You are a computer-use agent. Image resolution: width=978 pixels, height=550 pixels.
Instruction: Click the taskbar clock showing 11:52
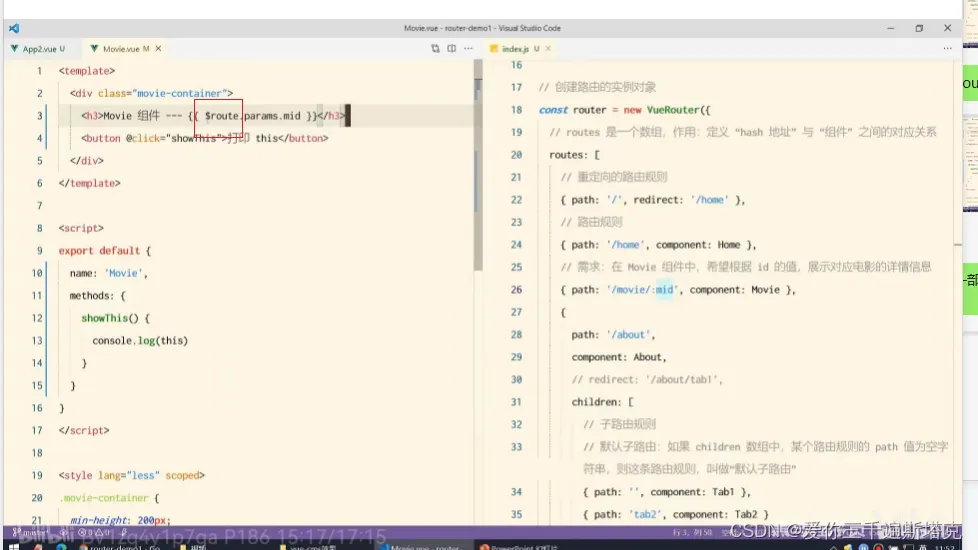[944, 547]
